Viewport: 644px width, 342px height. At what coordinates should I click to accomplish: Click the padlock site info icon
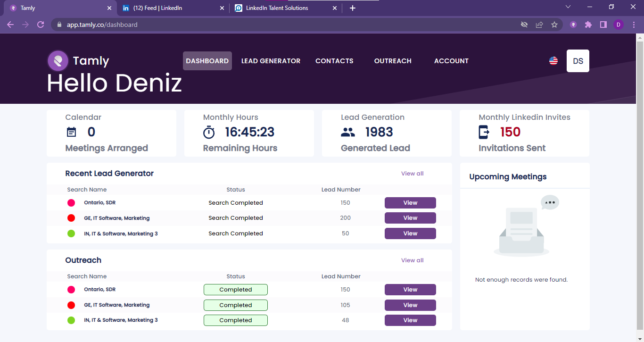[x=59, y=25]
